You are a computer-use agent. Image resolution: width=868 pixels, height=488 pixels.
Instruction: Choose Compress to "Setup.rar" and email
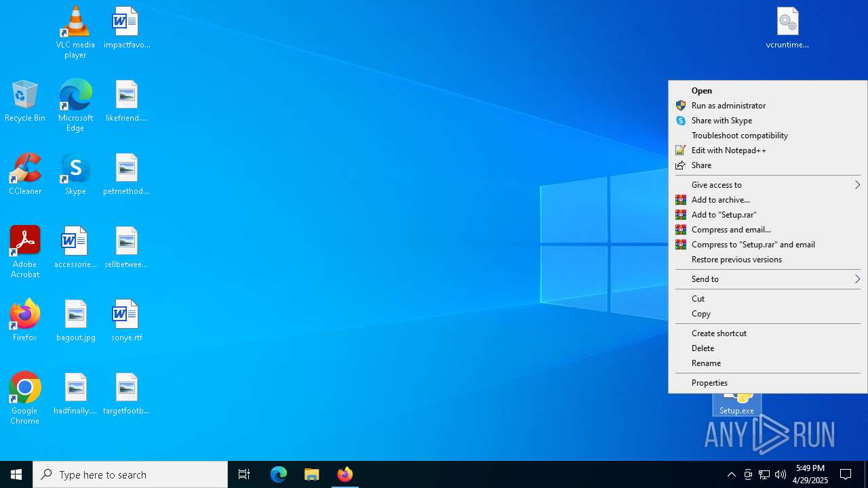[768, 245]
